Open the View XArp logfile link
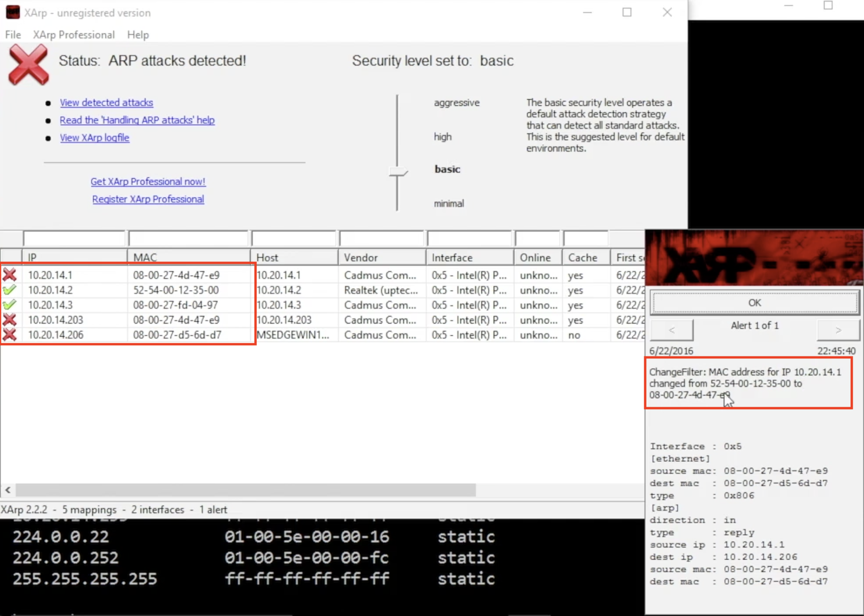Screen dimensions: 864x616 [94, 138]
